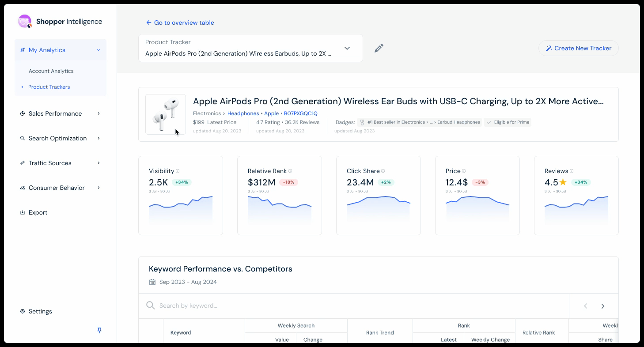
Task: Expand the Traffic Sources chevron
Action: (98, 163)
